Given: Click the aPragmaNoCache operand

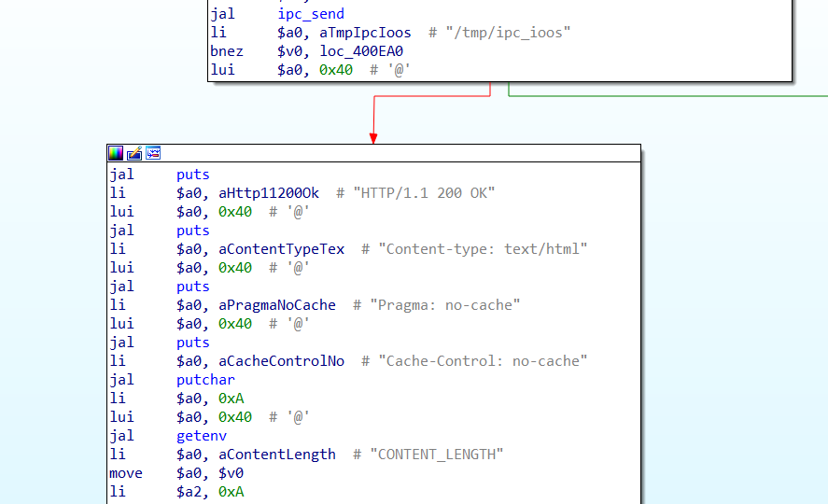Looking at the screenshot, I should tap(277, 305).
